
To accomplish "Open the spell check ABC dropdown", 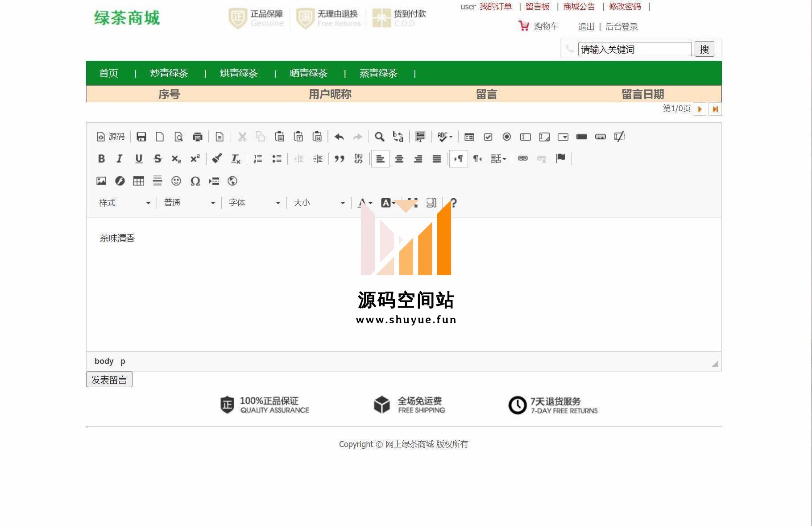I will 445,137.
